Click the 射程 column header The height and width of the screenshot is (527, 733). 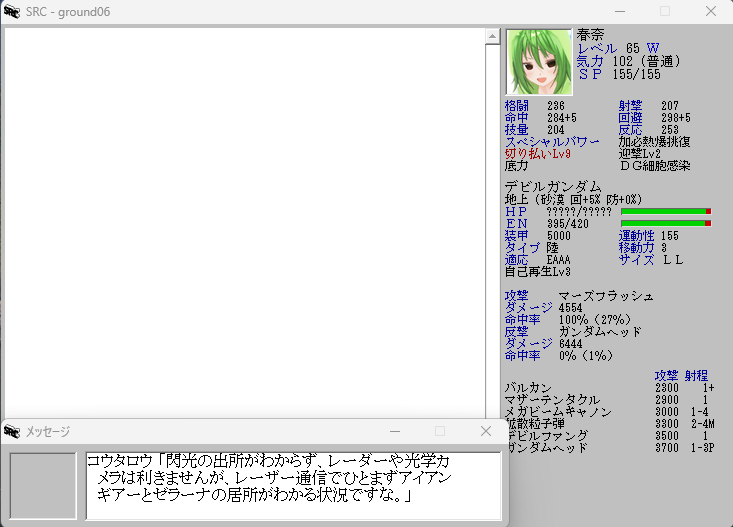tap(697, 375)
